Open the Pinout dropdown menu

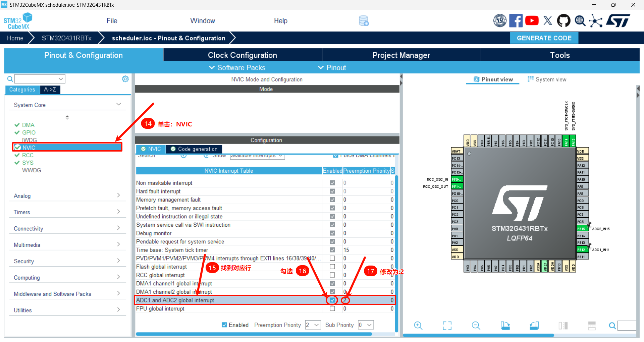click(332, 68)
